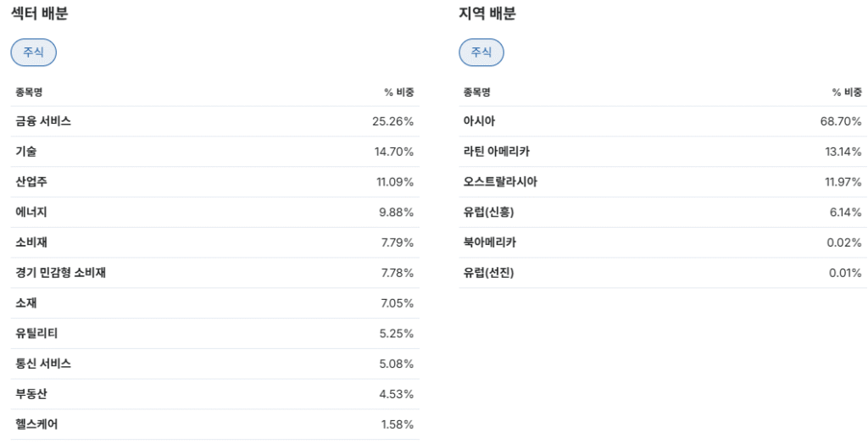This screenshot has height=444, width=868.
Task: Click the 주식 pill under 섹터 배분
Action: coord(33,53)
